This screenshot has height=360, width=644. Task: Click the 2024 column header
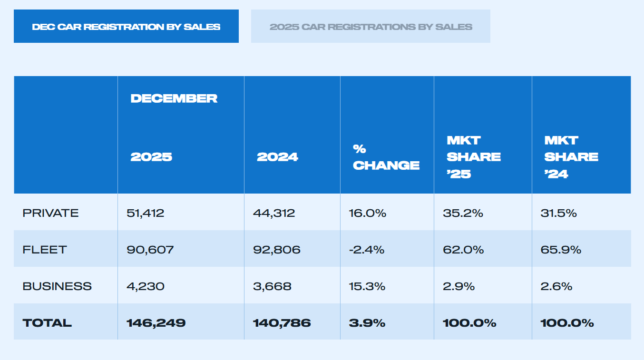pos(277,157)
